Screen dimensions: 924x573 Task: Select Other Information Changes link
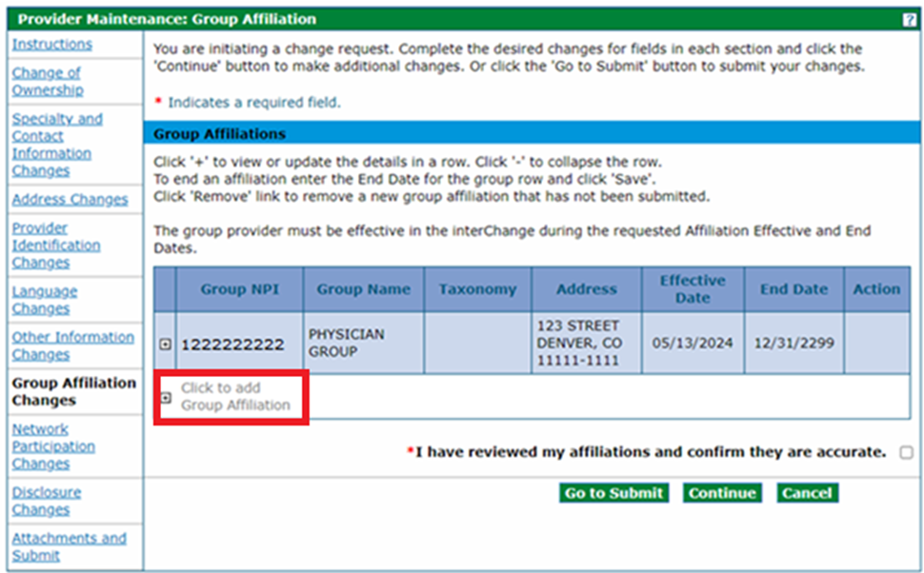tap(72, 346)
